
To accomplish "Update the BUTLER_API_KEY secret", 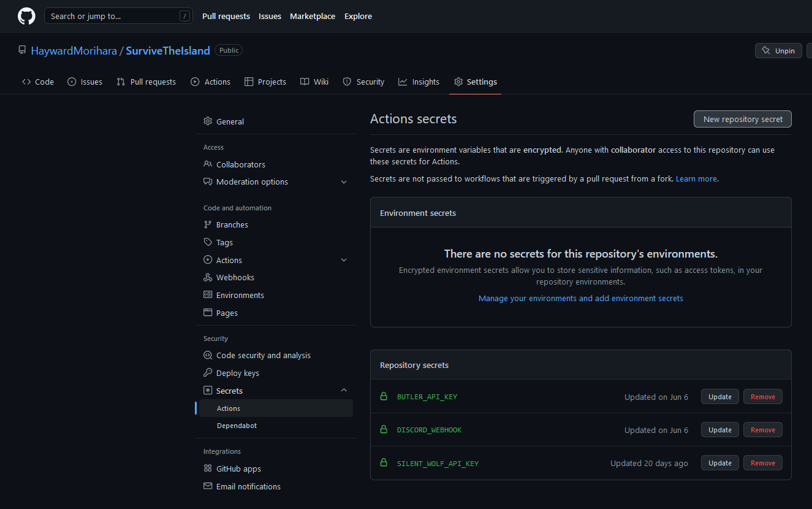I will tap(720, 397).
